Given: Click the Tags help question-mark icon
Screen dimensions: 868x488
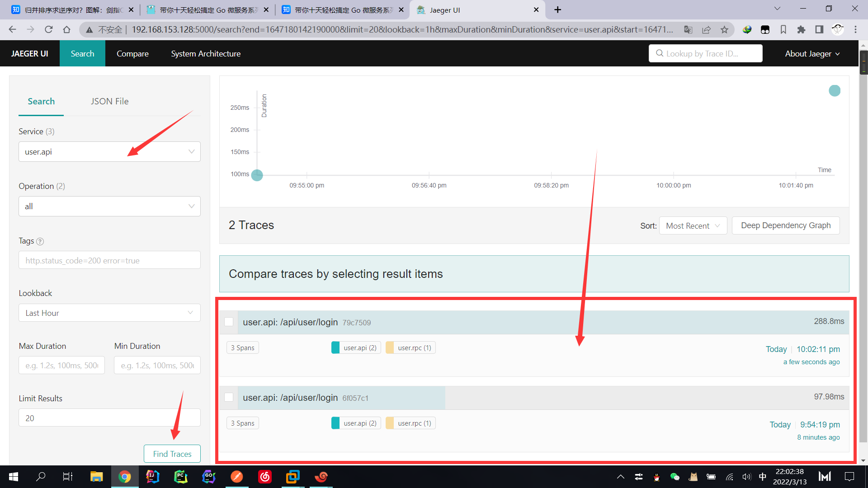Looking at the screenshot, I should [40, 241].
